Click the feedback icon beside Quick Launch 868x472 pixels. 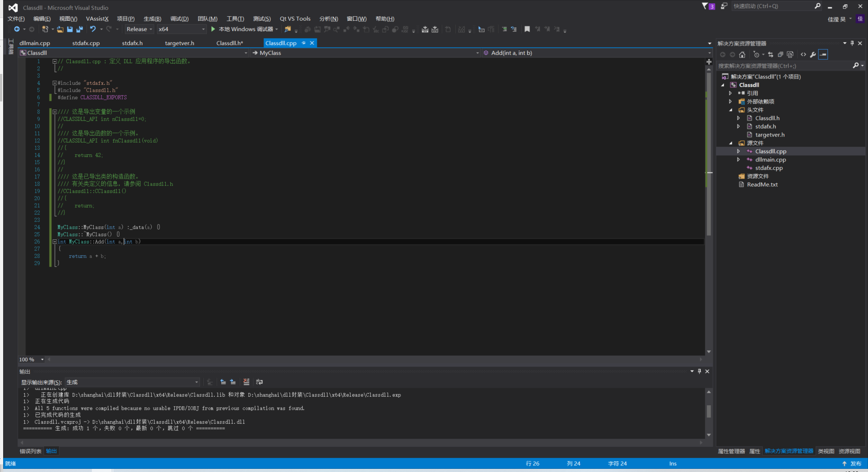[x=724, y=6]
